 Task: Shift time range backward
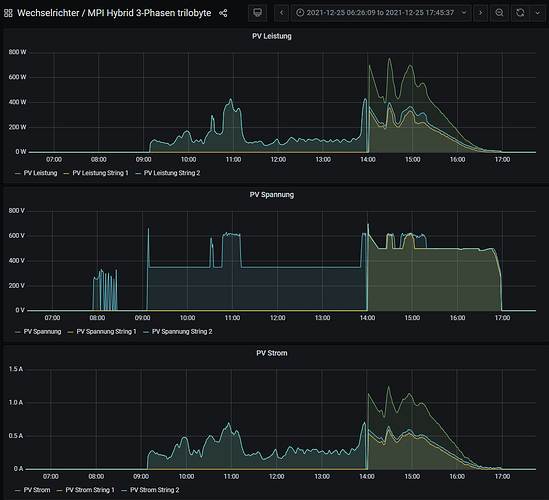click(x=282, y=13)
